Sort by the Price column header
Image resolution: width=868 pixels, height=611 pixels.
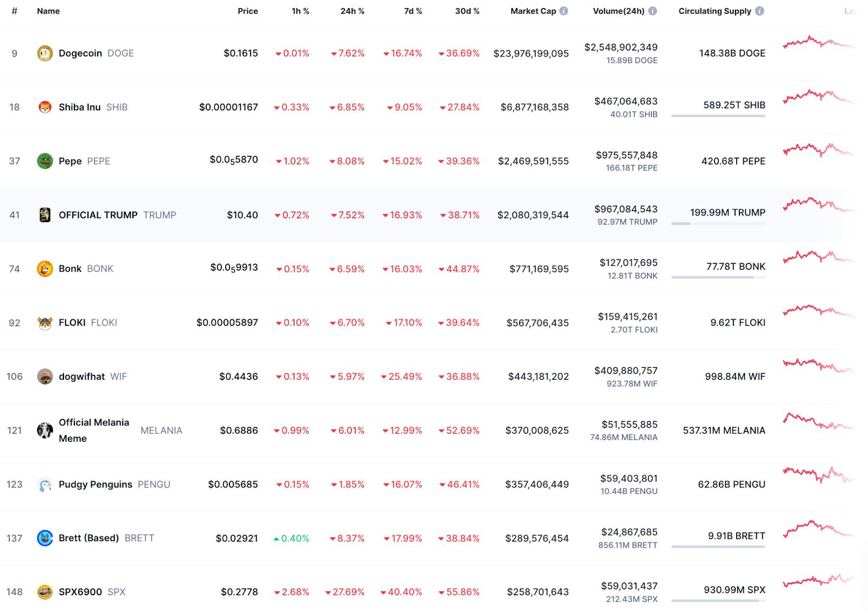[247, 11]
